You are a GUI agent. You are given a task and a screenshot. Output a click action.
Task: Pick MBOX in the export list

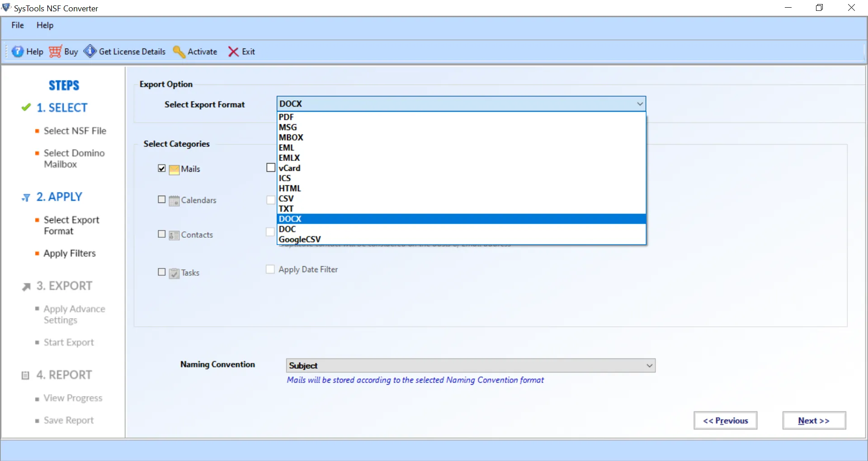[291, 137]
